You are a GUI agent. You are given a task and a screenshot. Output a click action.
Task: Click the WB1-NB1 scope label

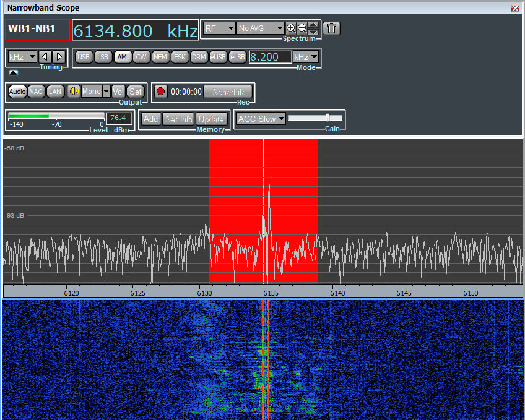click(38, 30)
